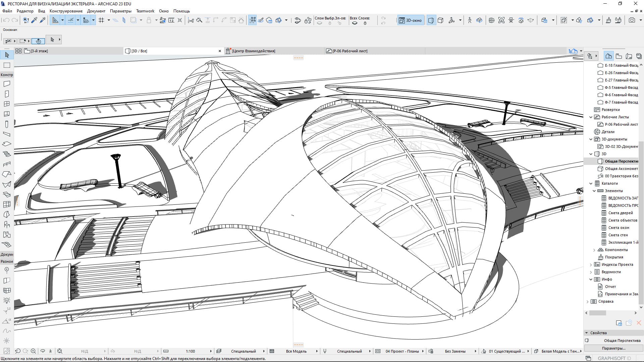This screenshot has height=362, width=644.
Task: Click the zoom in tool
Action: click(34, 351)
